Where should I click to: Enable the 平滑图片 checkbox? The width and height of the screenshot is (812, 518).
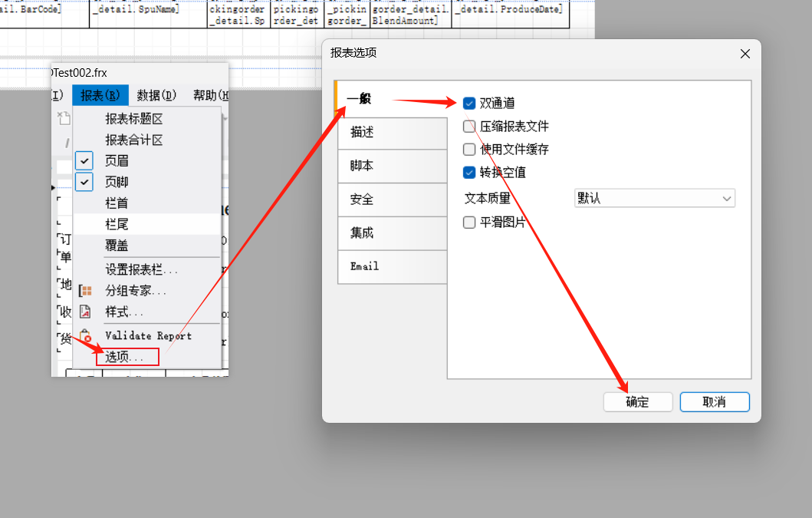pos(468,221)
